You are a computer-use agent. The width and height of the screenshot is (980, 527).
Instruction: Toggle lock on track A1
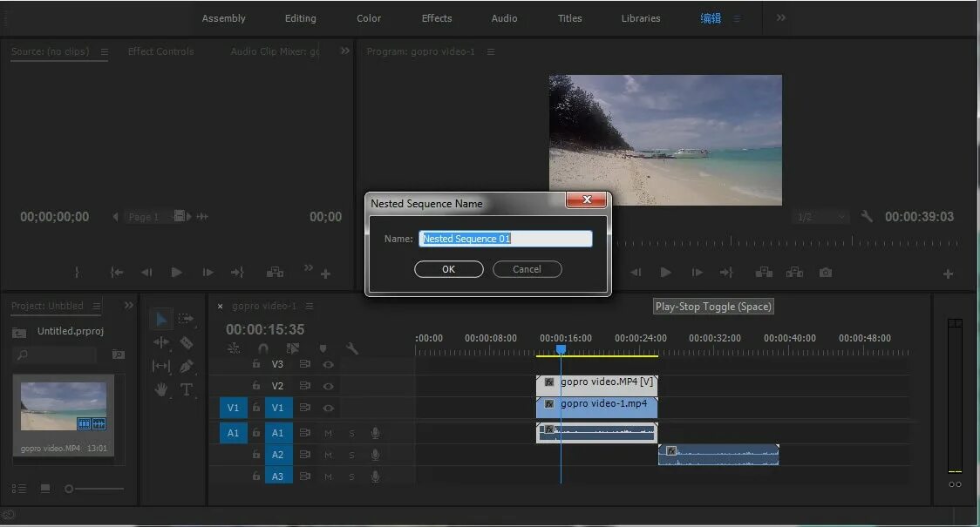(255, 432)
